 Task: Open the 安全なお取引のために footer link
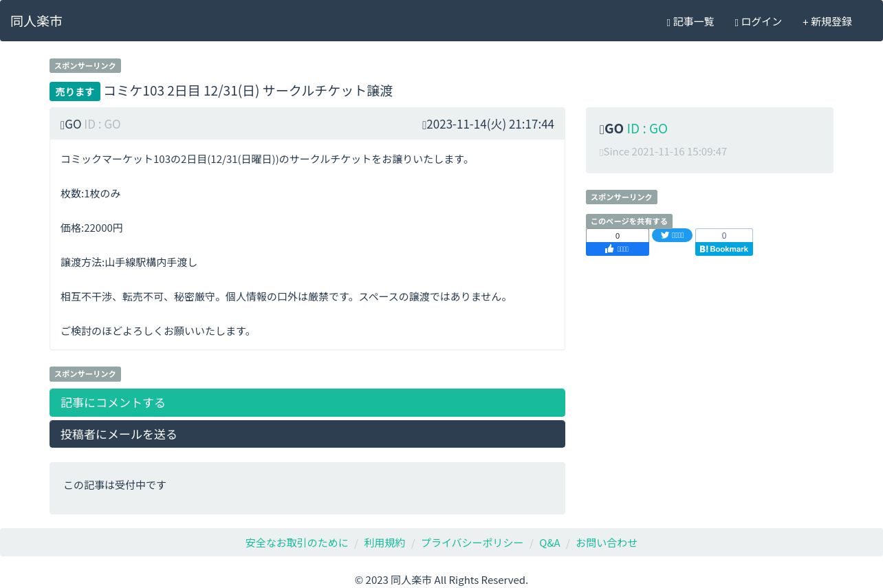click(297, 543)
